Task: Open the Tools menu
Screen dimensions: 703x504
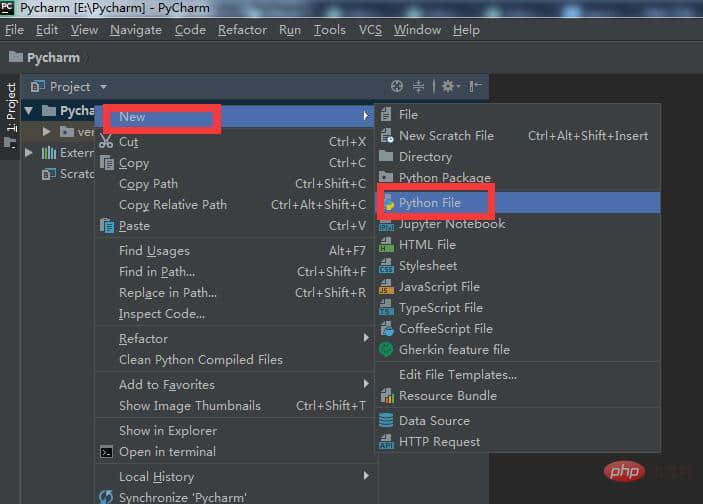Action: [x=330, y=30]
